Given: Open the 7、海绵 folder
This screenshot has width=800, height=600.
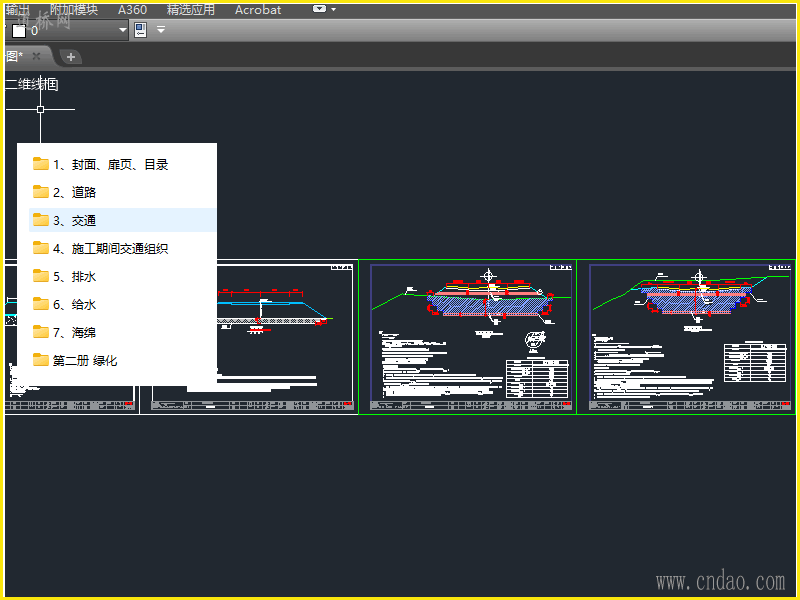Looking at the screenshot, I should click(x=122, y=333).
